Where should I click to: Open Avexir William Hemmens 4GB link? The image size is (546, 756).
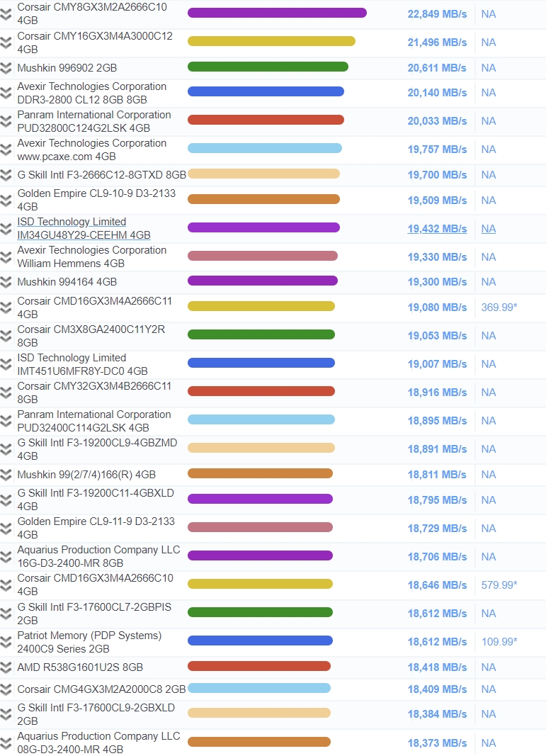pos(91,256)
